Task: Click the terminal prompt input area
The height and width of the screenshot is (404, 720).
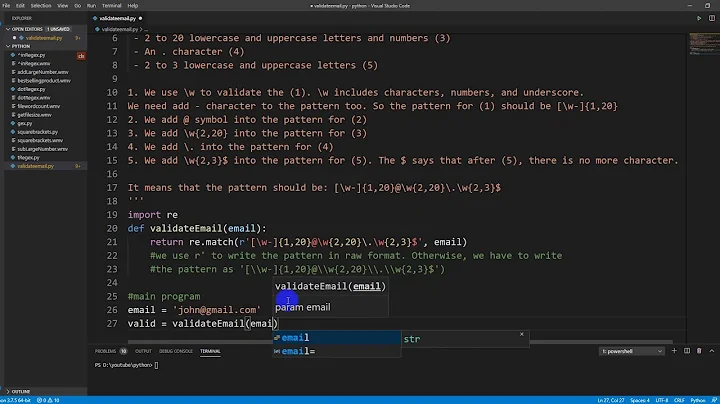Action: point(156,365)
